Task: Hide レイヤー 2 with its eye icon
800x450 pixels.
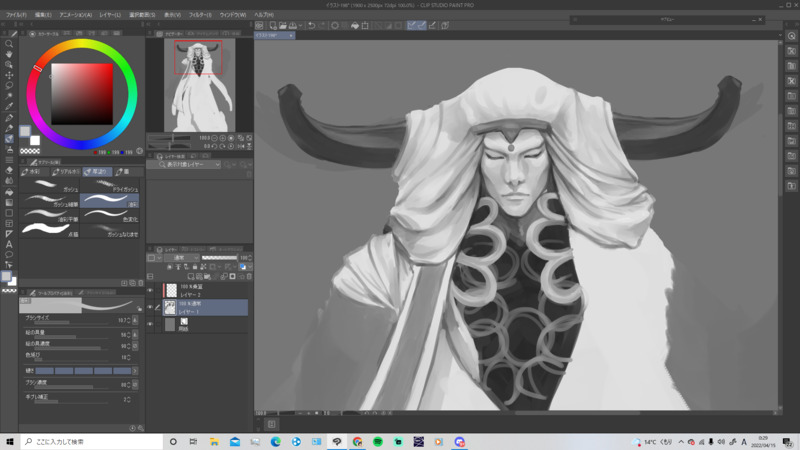Action: click(151, 291)
